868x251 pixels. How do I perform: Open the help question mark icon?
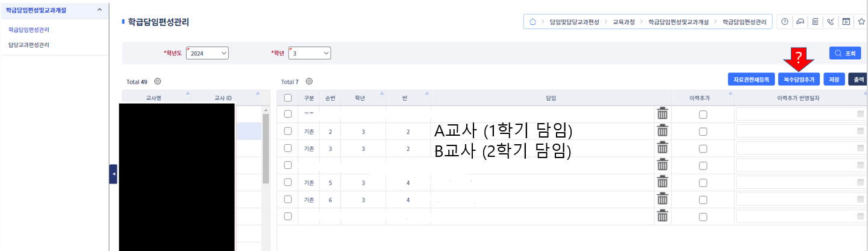785,22
